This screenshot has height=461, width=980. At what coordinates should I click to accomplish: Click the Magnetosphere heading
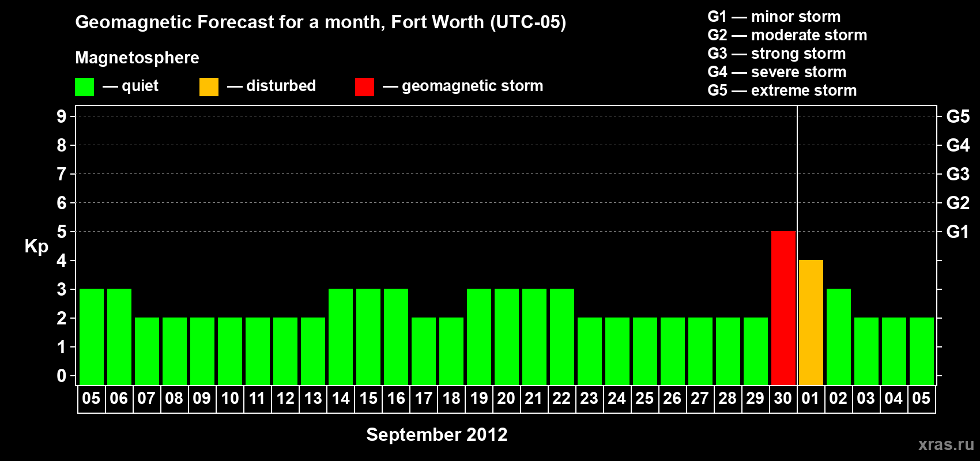137,58
